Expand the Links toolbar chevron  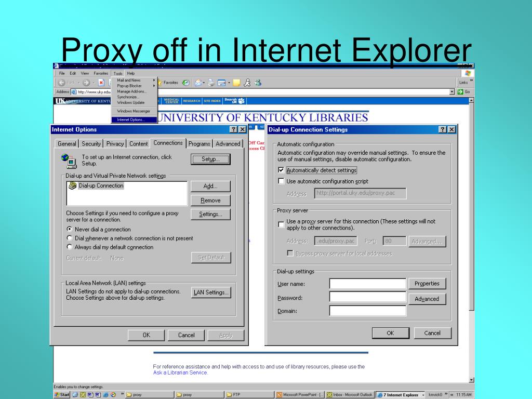point(471,81)
